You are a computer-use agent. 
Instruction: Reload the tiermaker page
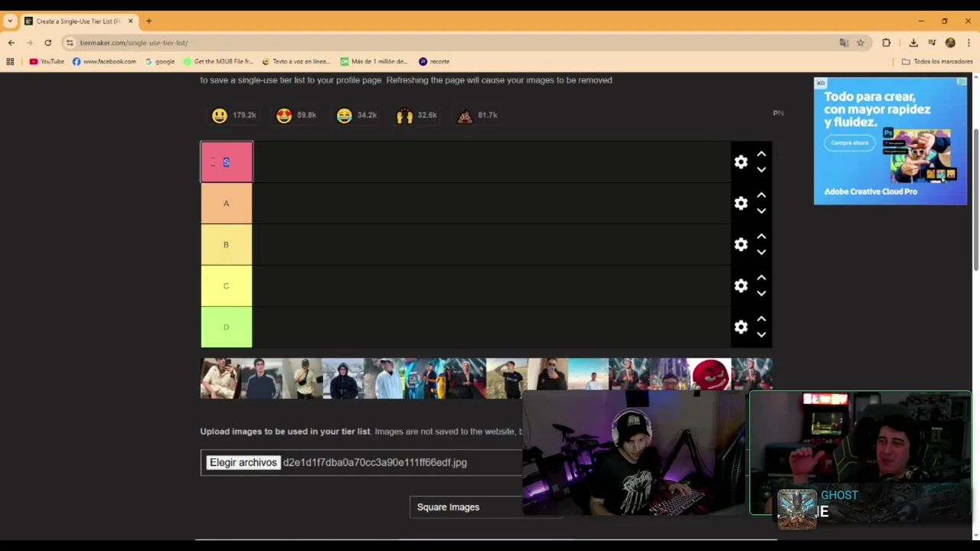coord(47,43)
